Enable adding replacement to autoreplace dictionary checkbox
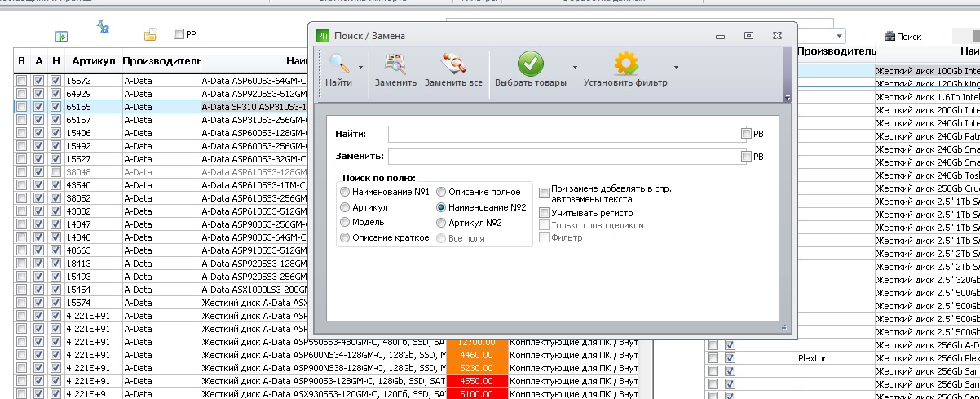This screenshot has width=980, height=399. tap(544, 193)
